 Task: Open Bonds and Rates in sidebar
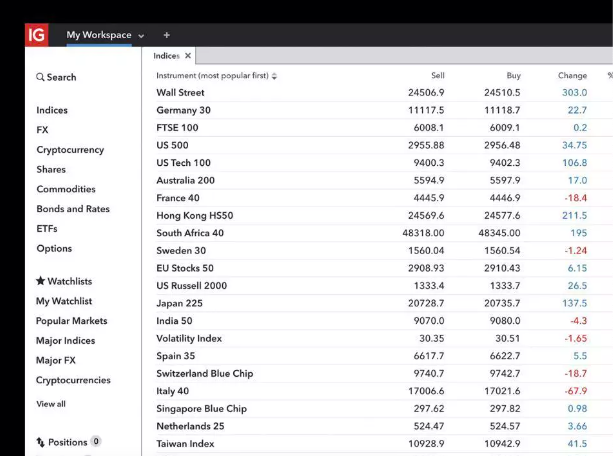[x=73, y=209]
